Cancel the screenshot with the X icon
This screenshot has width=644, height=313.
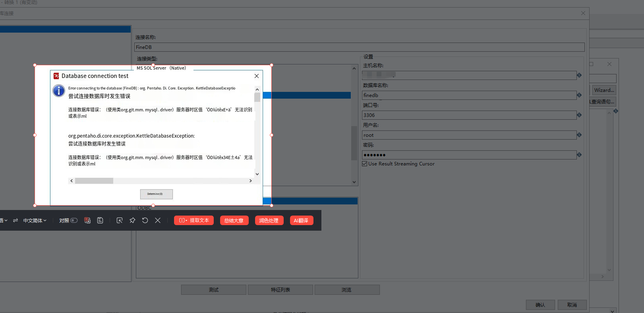click(158, 220)
